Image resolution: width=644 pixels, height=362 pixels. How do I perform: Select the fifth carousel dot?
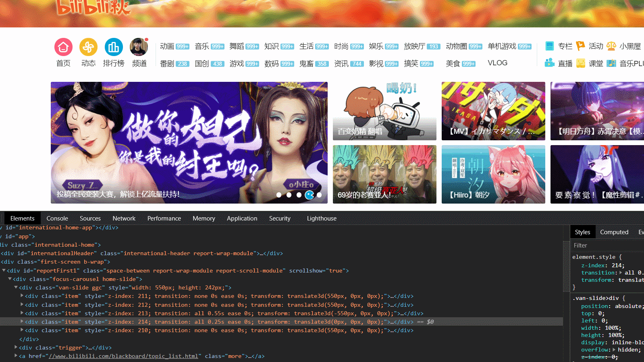tap(320, 195)
